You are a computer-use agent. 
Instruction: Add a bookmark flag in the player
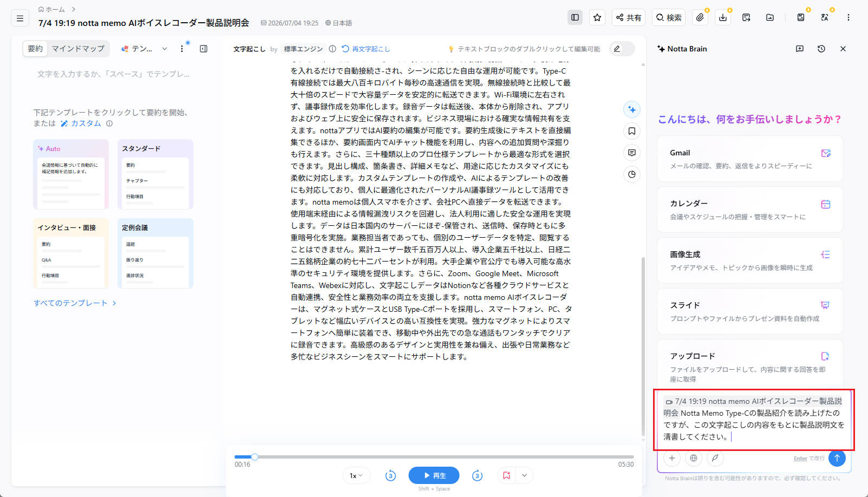pyautogui.click(x=507, y=475)
